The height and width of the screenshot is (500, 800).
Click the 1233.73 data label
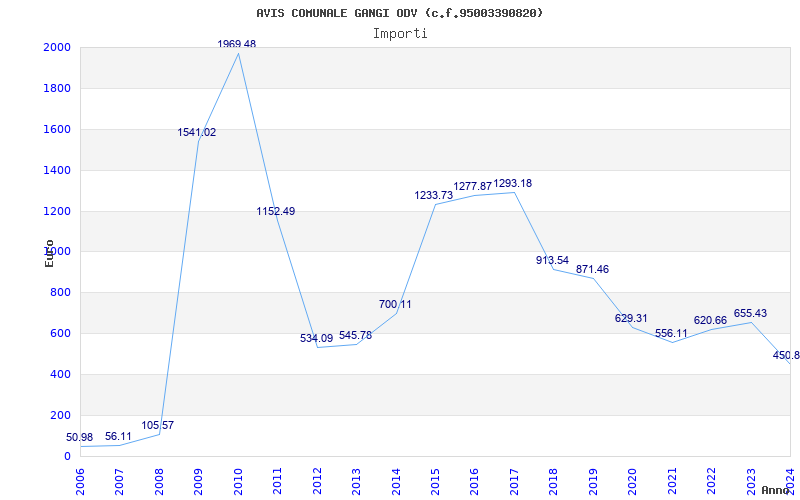[x=434, y=195]
